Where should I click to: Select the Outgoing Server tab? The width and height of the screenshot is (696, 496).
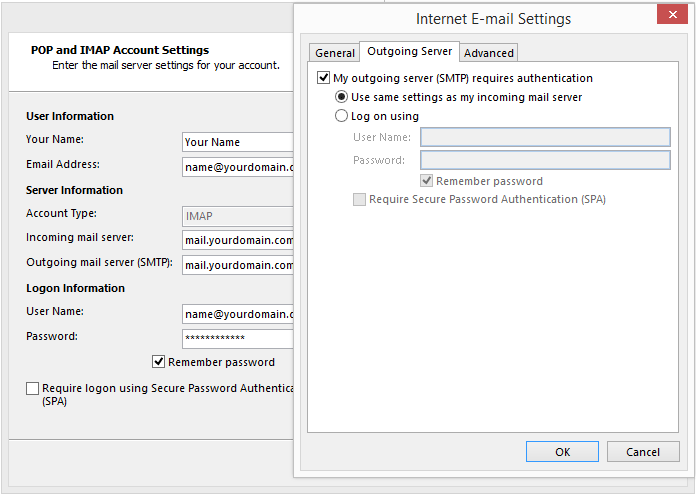pyautogui.click(x=409, y=51)
